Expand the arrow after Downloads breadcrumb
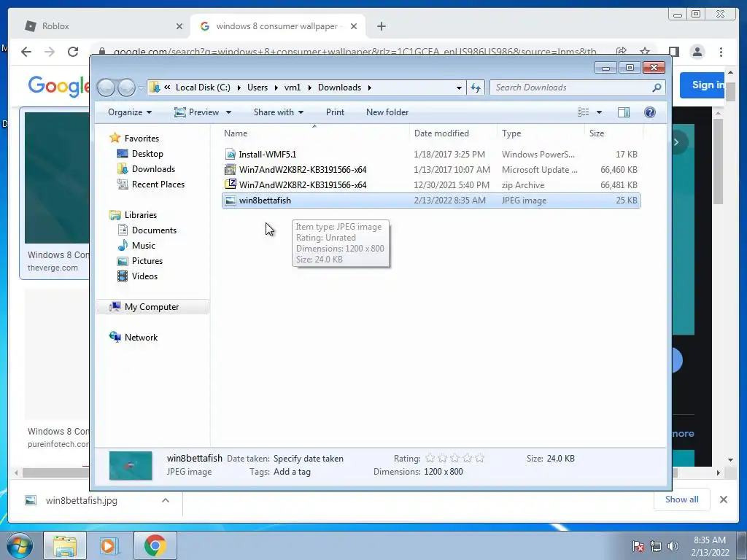 (x=369, y=87)
